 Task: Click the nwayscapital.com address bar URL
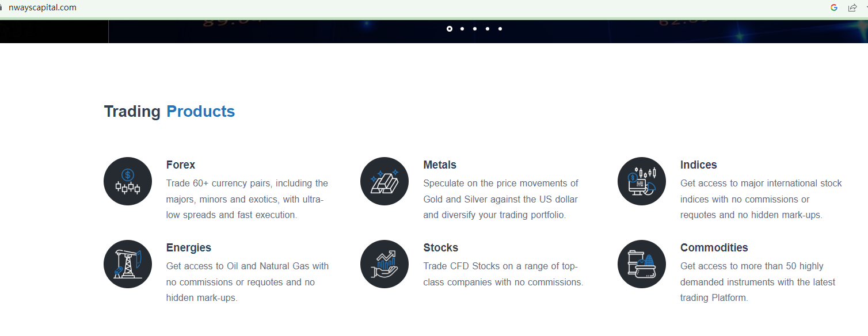point(43,7)
